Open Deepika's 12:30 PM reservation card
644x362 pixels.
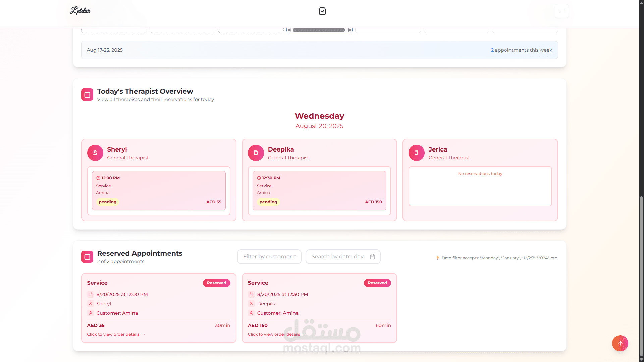pyautogui.click(x=319, y=190)
